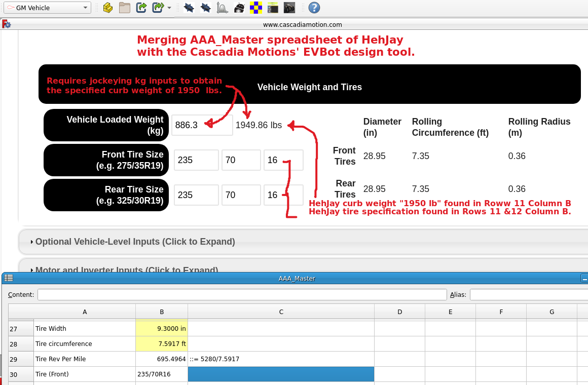Open the blue question mark help

click(314, 8)
